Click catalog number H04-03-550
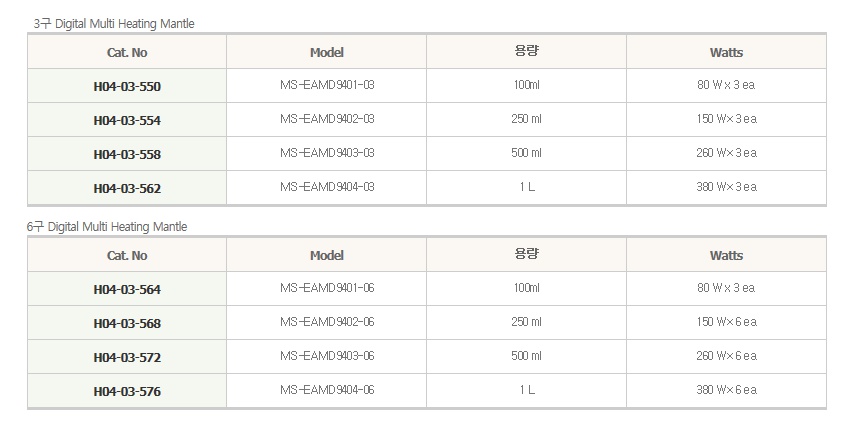The width and height of the screenshot is (854, 424). click(x=127, y=86)
